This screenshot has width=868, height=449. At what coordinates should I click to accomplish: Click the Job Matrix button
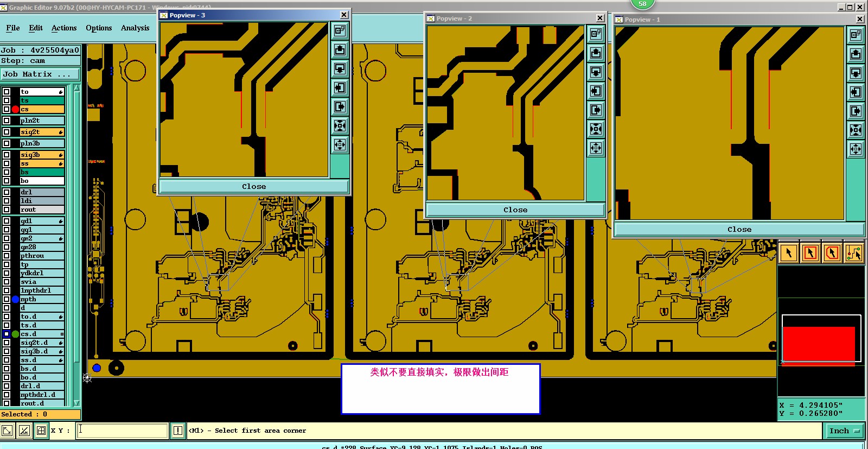tap(40, 74)
